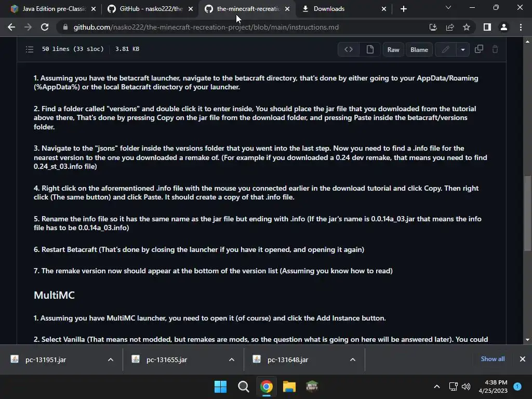Open the Betacraft launcher taskbar icon

[312, 387]
